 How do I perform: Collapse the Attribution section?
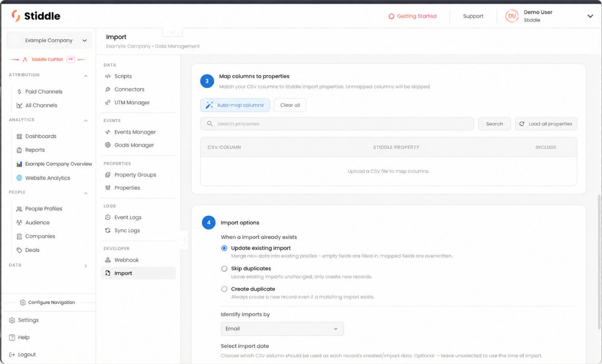point(85,75)
